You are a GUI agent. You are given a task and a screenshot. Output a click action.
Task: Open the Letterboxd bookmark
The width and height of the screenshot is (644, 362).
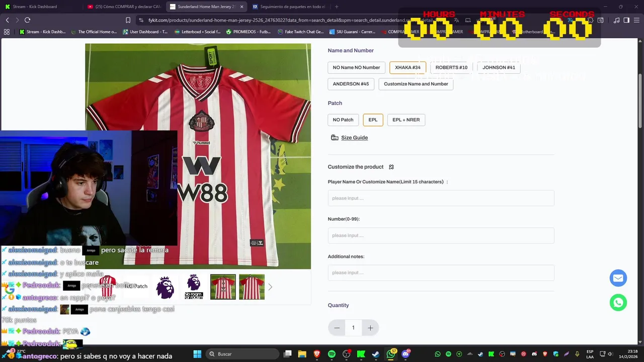point(197,32)
